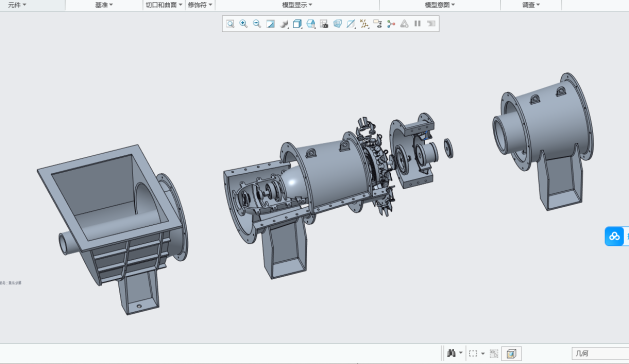Toggle the spin center icon
The height and width of the screenshot is (364, 629).
[391, 24]
